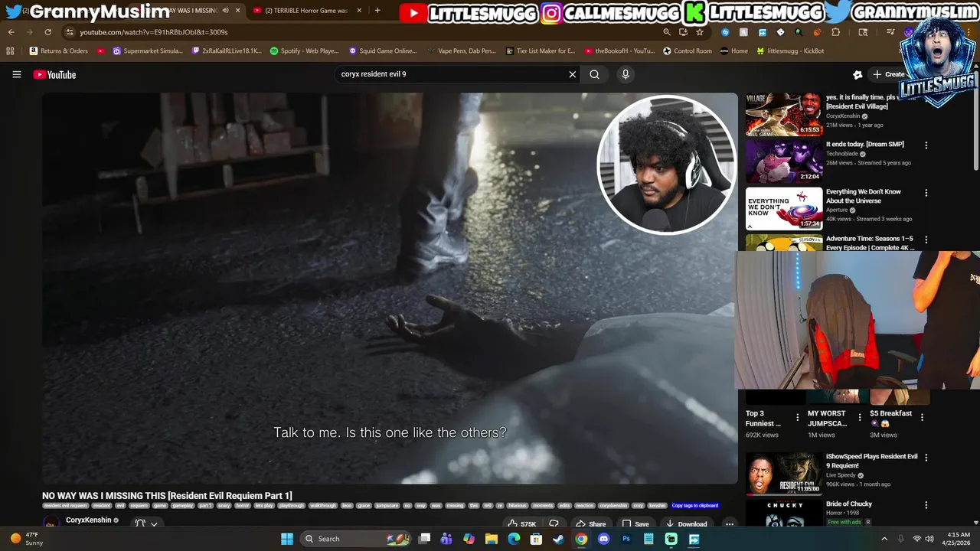This screenshot has height=551, width=980.
Task: Launch Steam from the taskbar
Action: (558, 539)
